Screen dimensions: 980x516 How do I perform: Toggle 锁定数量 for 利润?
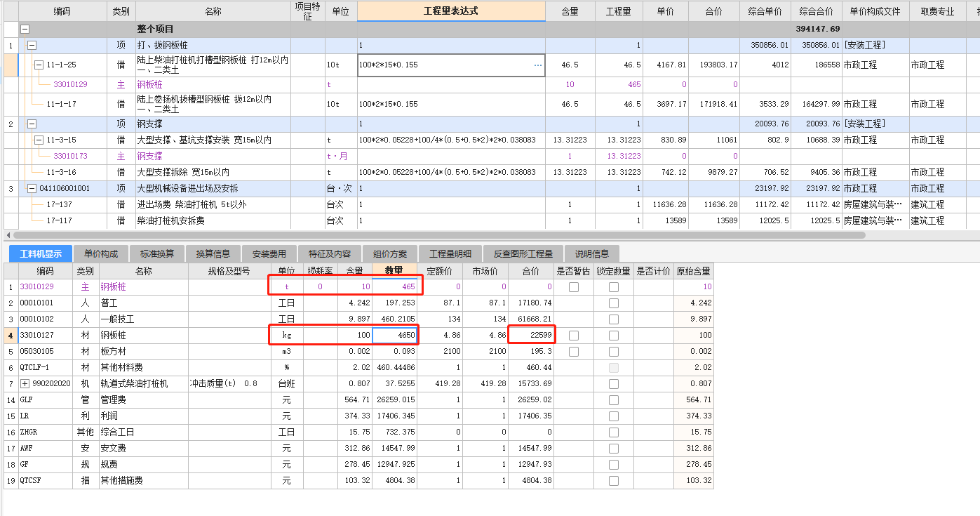614,416
